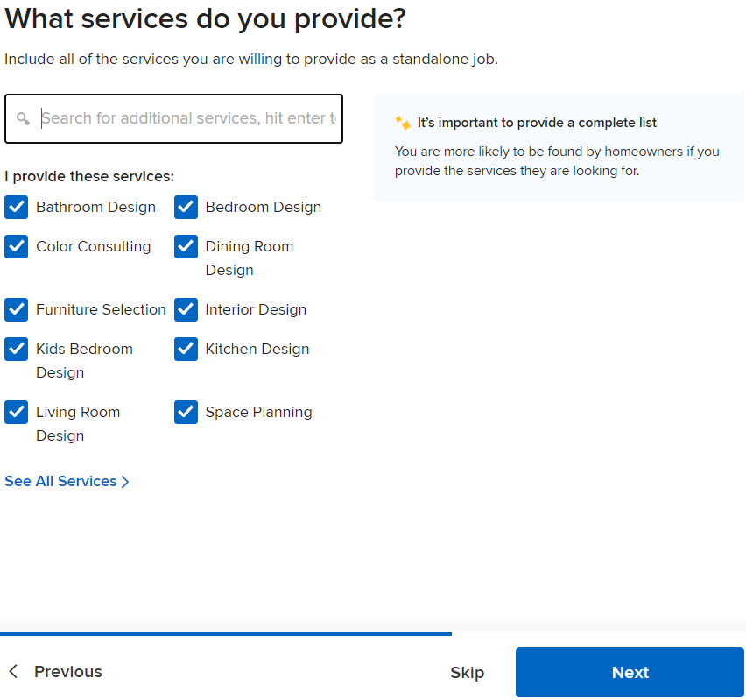Skip this step
The image size is (746, 700).
[467, 672]
